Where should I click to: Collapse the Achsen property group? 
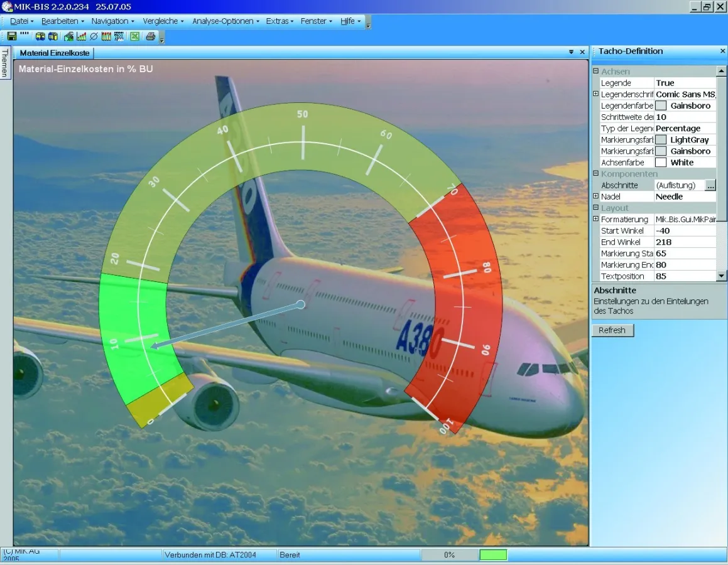point(595,72)
